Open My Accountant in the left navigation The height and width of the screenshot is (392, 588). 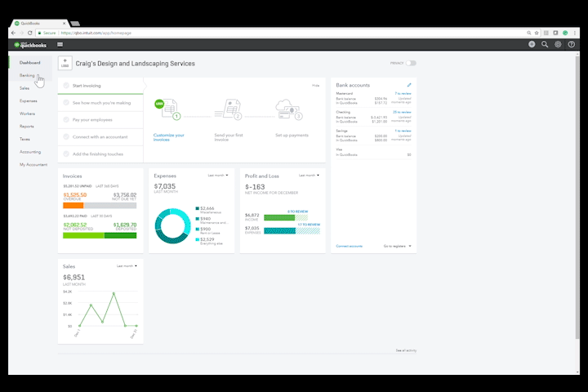[33, 165]
